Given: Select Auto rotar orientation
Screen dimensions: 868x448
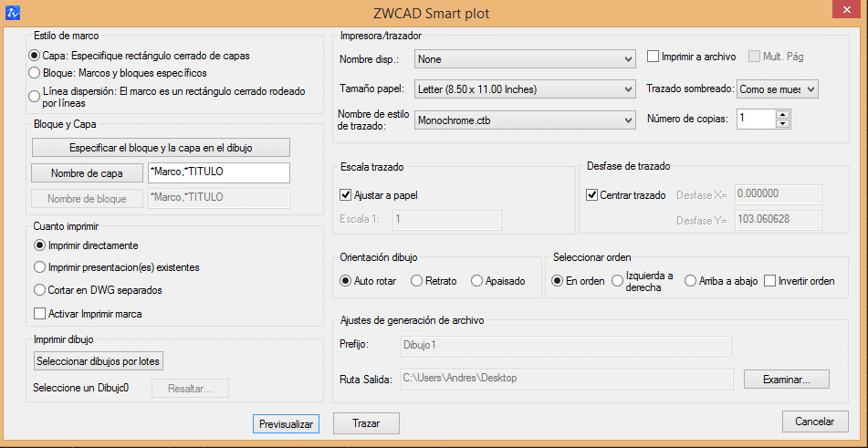Looking at the screenshot, I should 345,281.
